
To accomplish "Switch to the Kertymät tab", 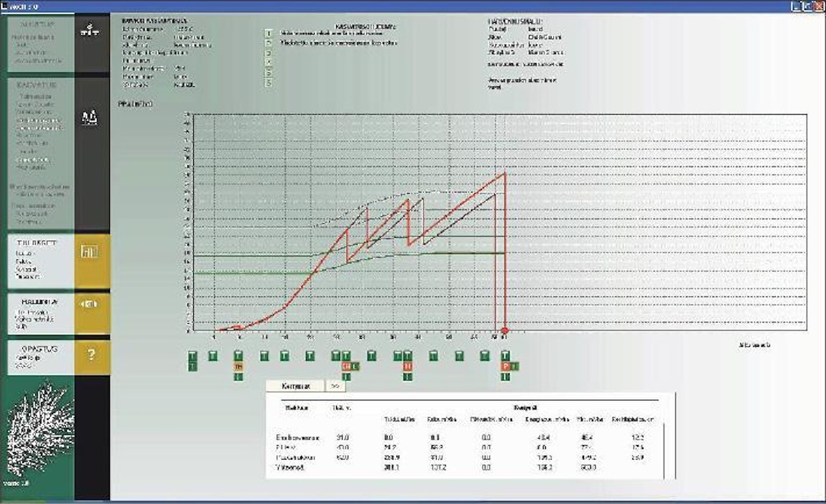I will 294,386.
